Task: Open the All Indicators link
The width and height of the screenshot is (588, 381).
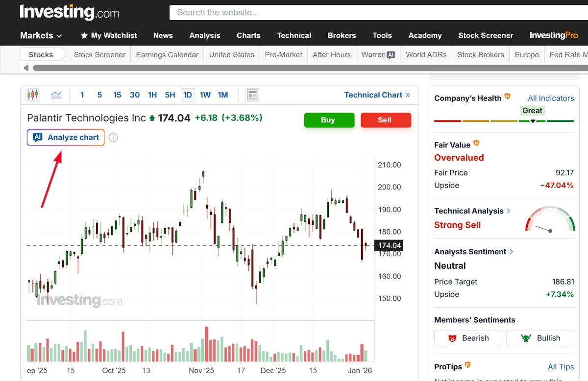Action: tap(550, 98)
